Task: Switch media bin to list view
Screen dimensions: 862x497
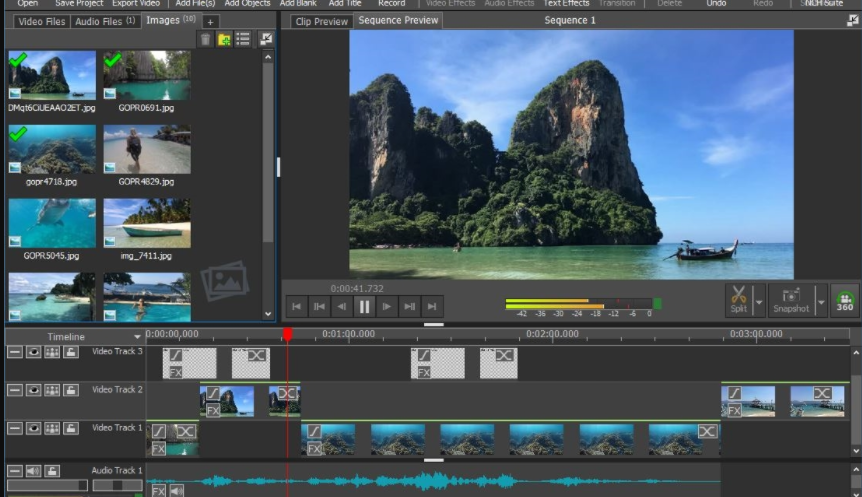Action: click(242, 39)
